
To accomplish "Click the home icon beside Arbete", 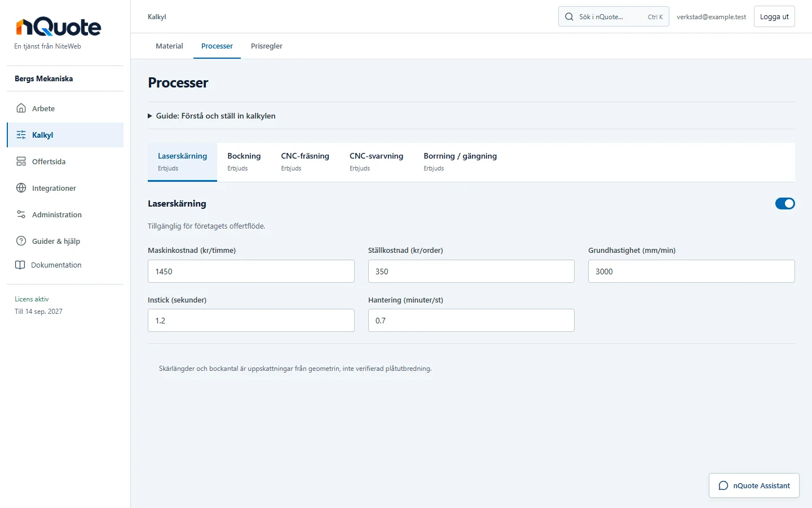I will [x=21, y=108].
